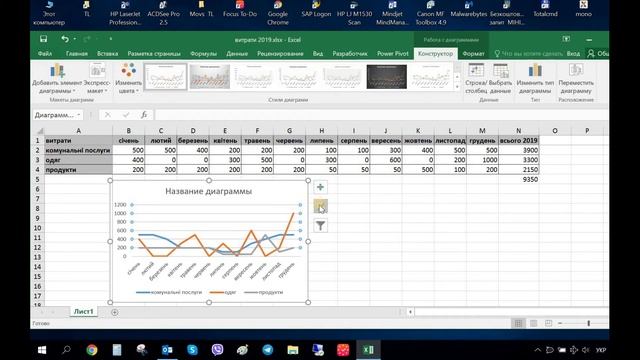Click the Move Chart icon

(x=576, y=79)
